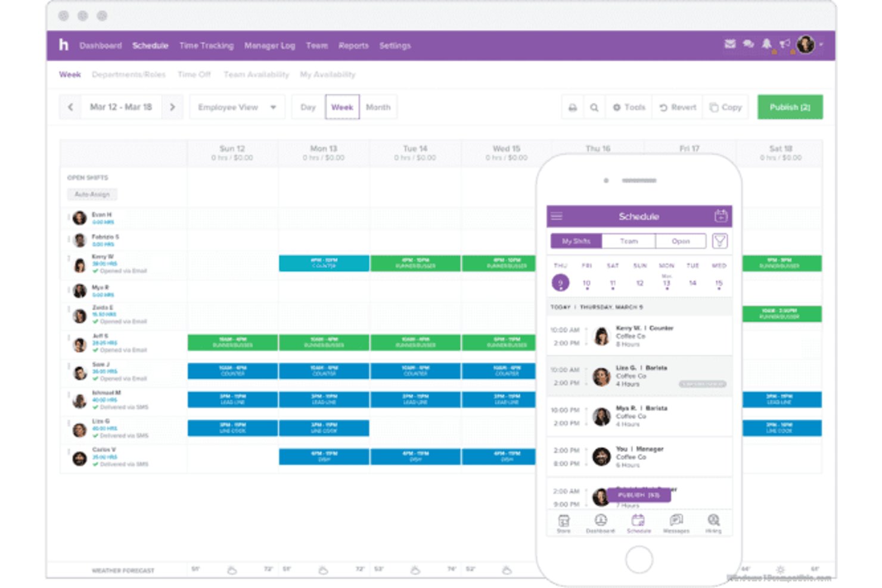This screenshot has height=588, width=882.
Task: Open Team in top navigation
Action: (x=316, y=45)
